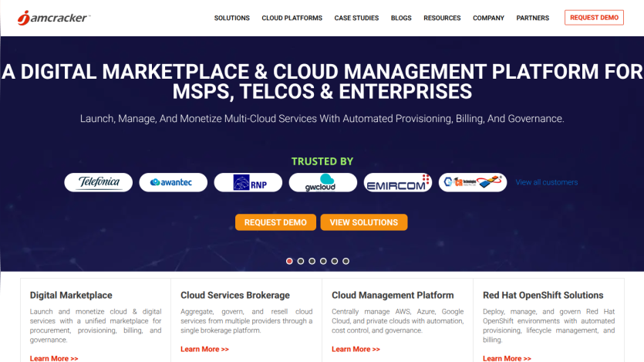Click the outlined Request Demo header button
The width and height of the screenshot is (644, 362).
pyautogui.click(x=594, y=18)
